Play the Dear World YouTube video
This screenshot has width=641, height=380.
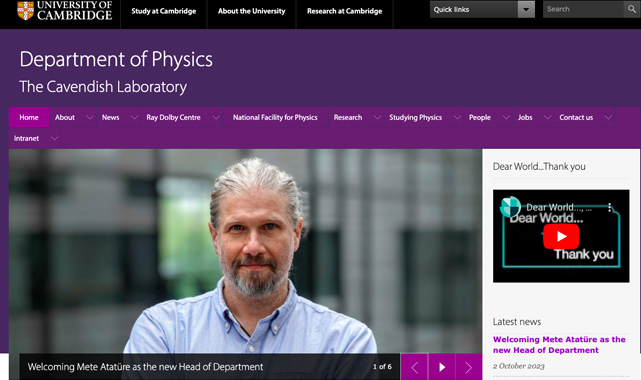(x=561, y=237)
